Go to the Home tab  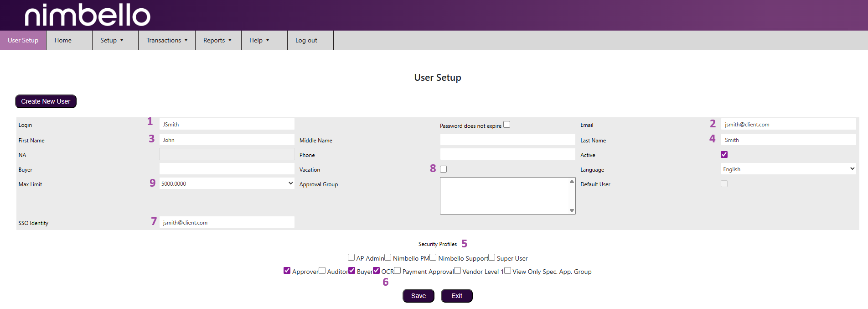point(63,40)
